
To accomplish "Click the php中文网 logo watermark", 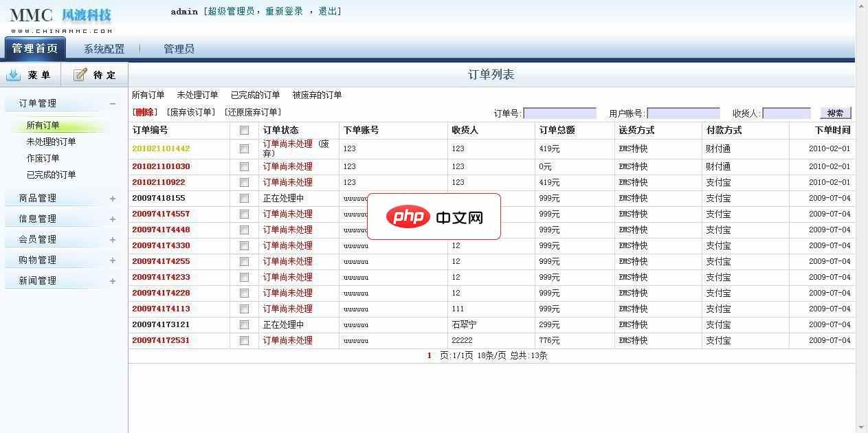I will 434,216.
